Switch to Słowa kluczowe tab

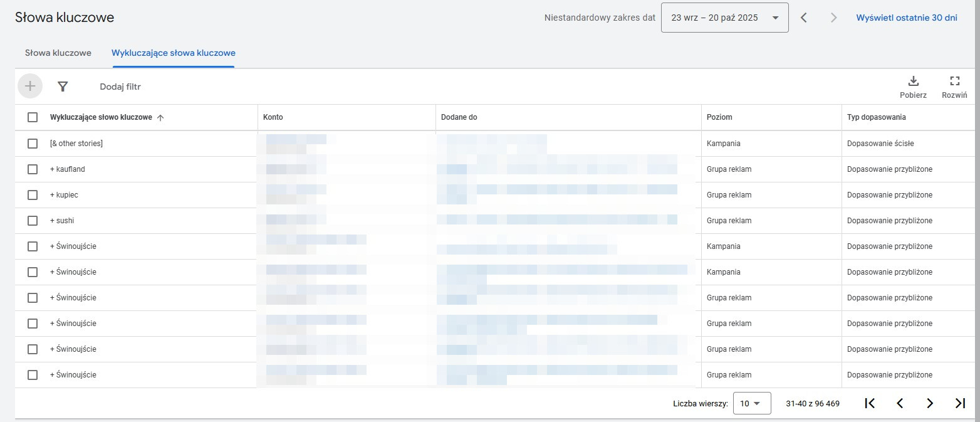point(58,53)
